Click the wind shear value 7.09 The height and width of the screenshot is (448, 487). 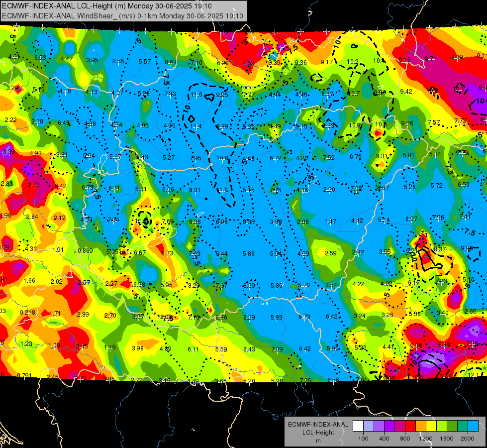(x=277, y=349)
